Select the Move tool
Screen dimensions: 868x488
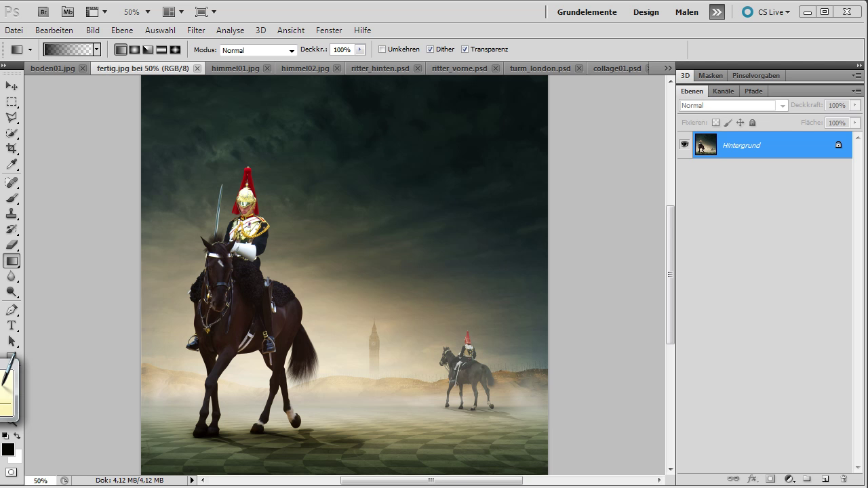tap(12, 86)
